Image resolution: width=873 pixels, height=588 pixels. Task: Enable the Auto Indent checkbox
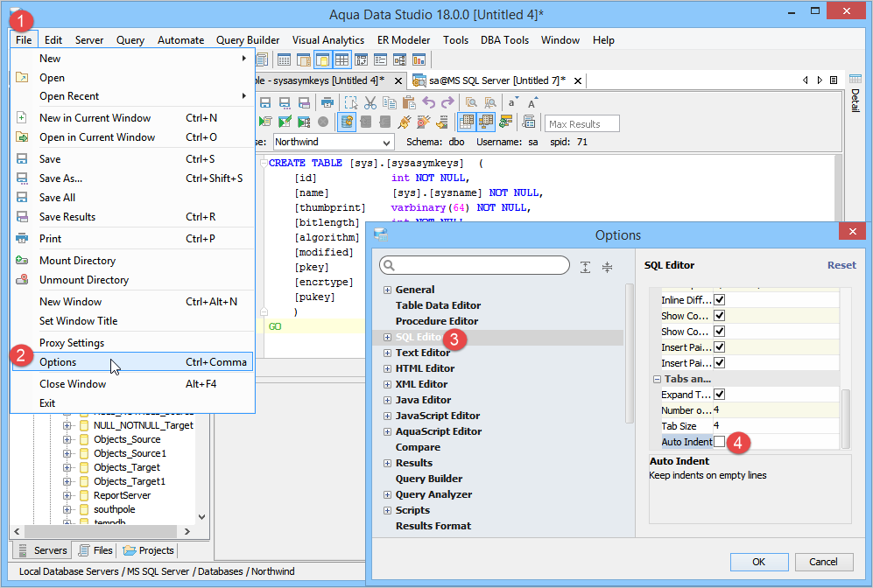[x=720, y=442]
